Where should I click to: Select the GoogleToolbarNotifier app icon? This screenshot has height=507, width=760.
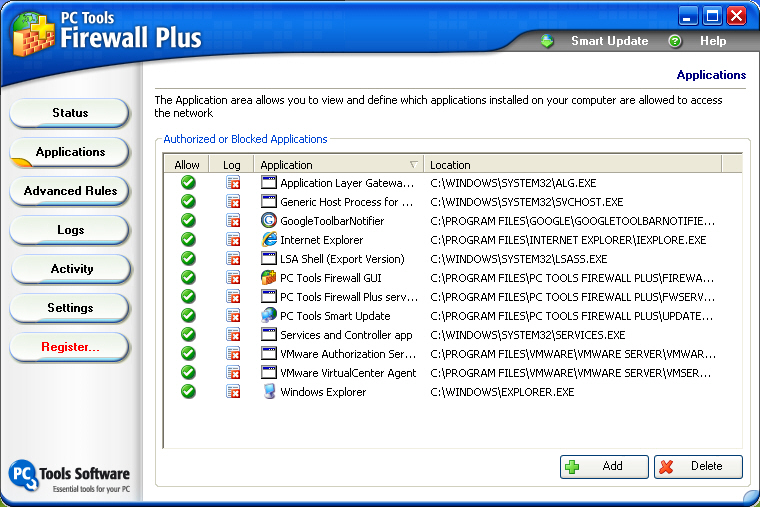click(x=269, y=221)
